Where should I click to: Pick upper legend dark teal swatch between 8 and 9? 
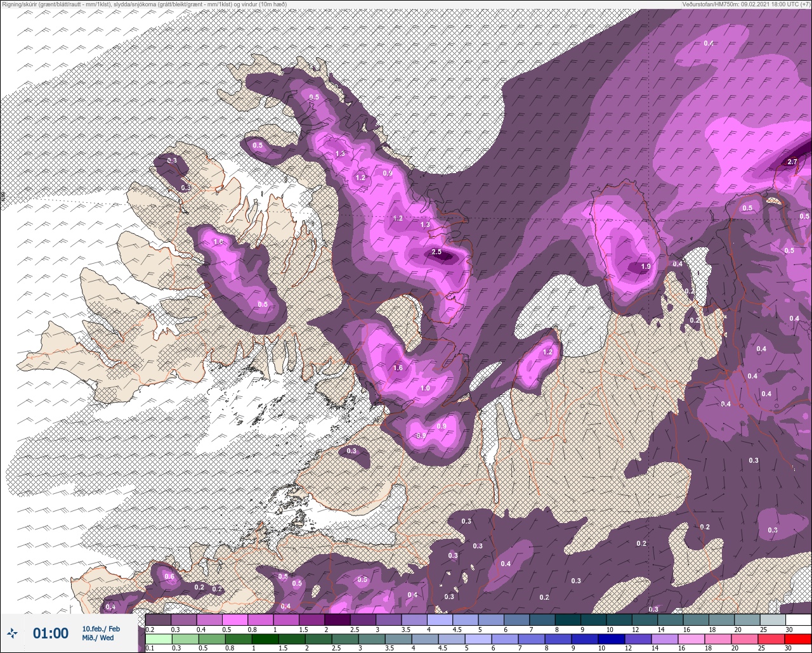click(x=568, y=619)
